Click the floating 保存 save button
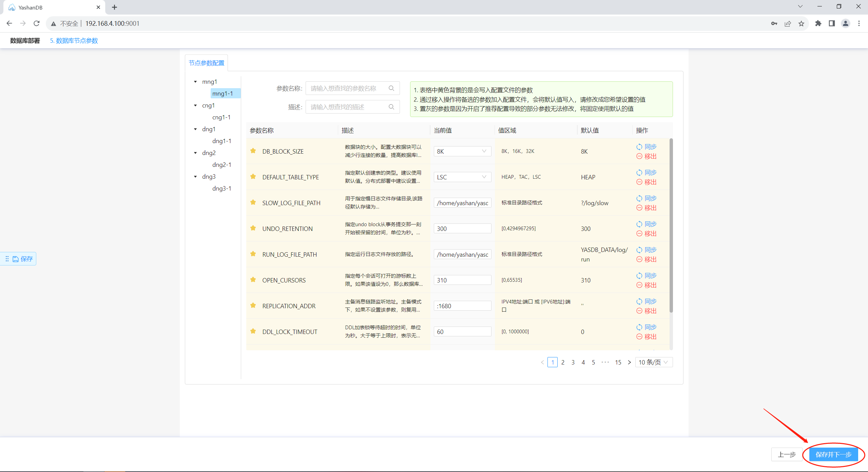 click(x=23, y=259)
